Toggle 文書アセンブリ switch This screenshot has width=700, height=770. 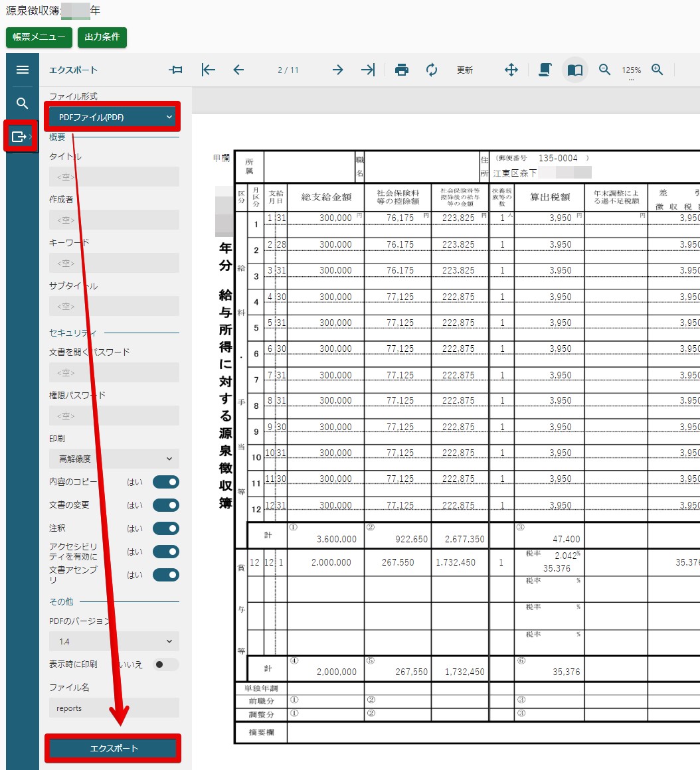click(x=166, y=575)
